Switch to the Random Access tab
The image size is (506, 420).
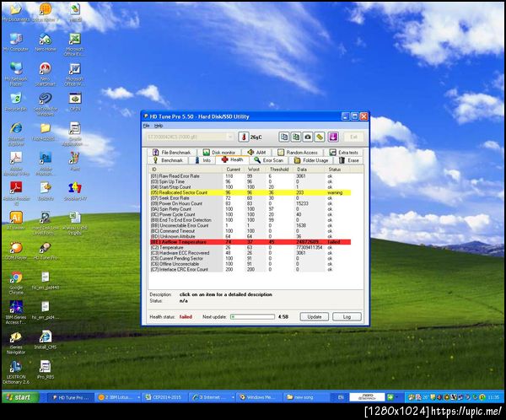pyautogui.click(x=298, y=153)
